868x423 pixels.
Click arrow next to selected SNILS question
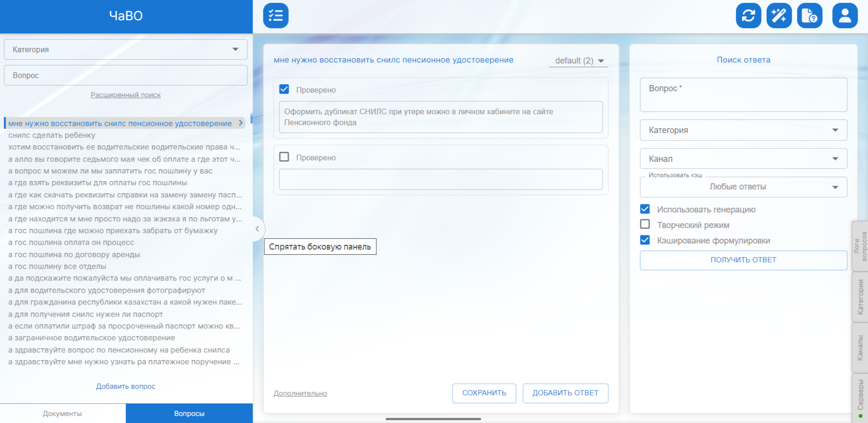[x=241, y=123]
